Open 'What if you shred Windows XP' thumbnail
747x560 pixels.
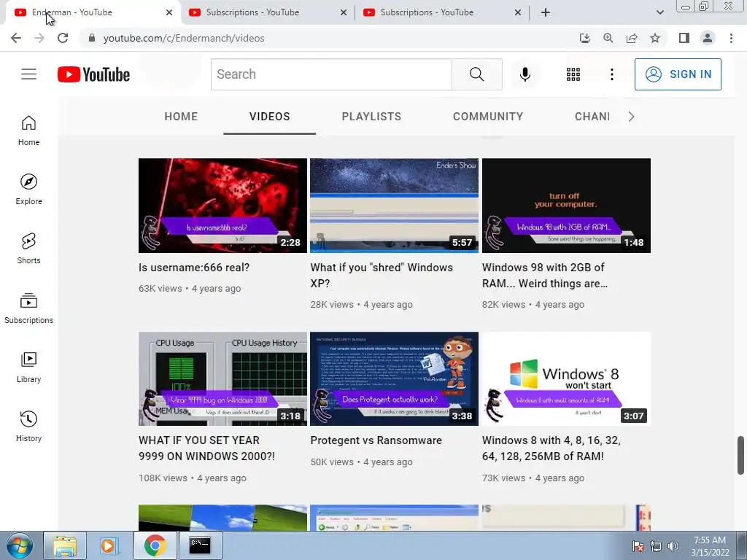394,206
